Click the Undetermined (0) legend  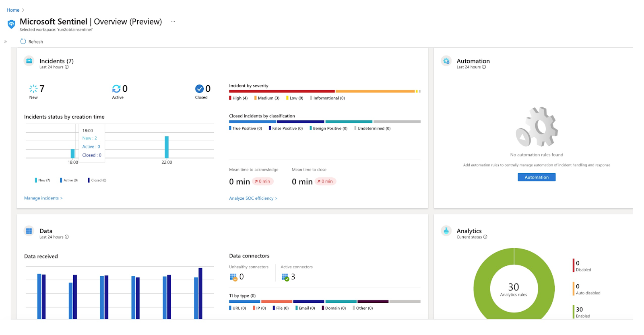[x=373, y=128]
